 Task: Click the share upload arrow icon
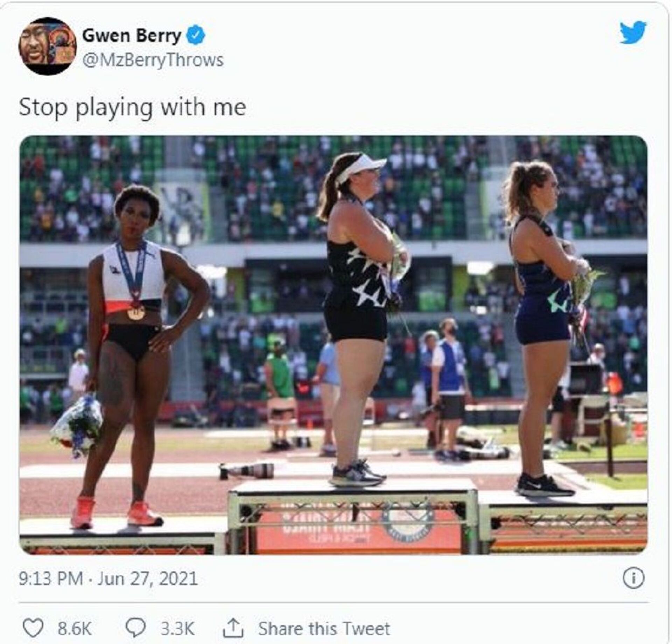point(233,628)
